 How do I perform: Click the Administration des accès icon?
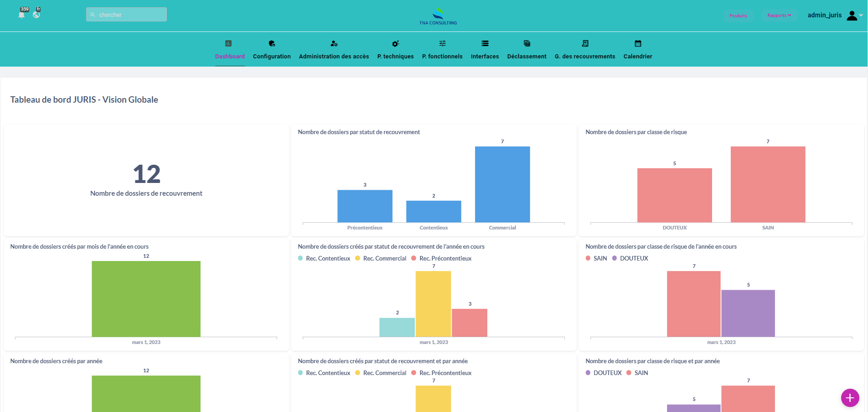334,43
